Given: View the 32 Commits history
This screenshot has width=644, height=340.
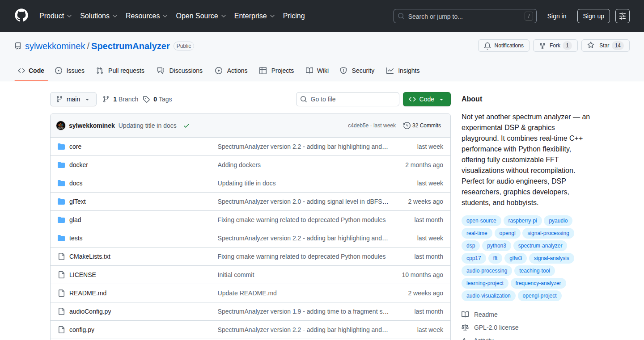Looking at the screenshot, I should point(422,126).
